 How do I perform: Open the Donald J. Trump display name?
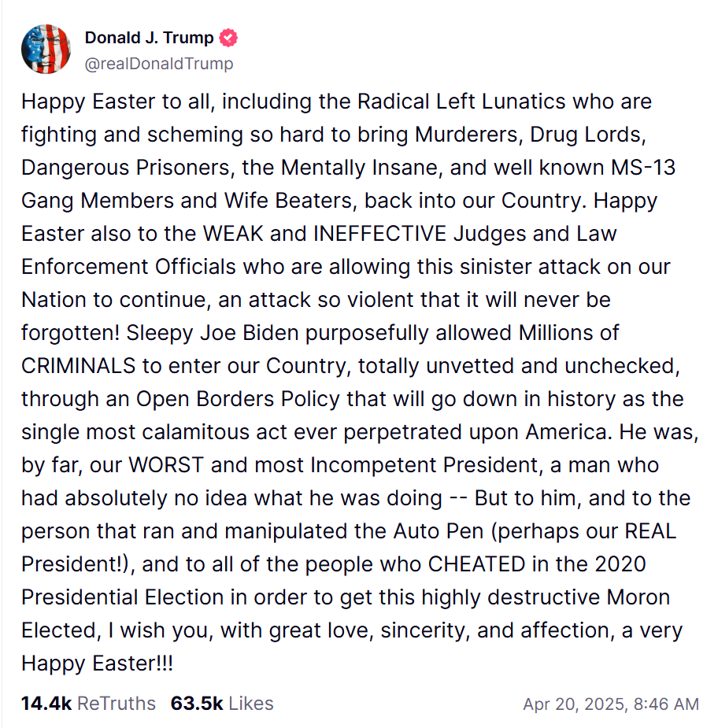click(x=149, y=38)
